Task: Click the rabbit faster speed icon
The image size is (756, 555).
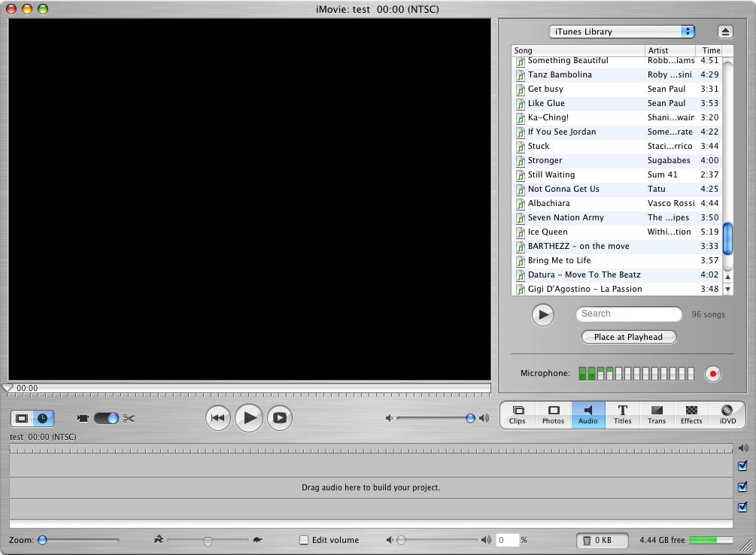Action: (159, 539)
